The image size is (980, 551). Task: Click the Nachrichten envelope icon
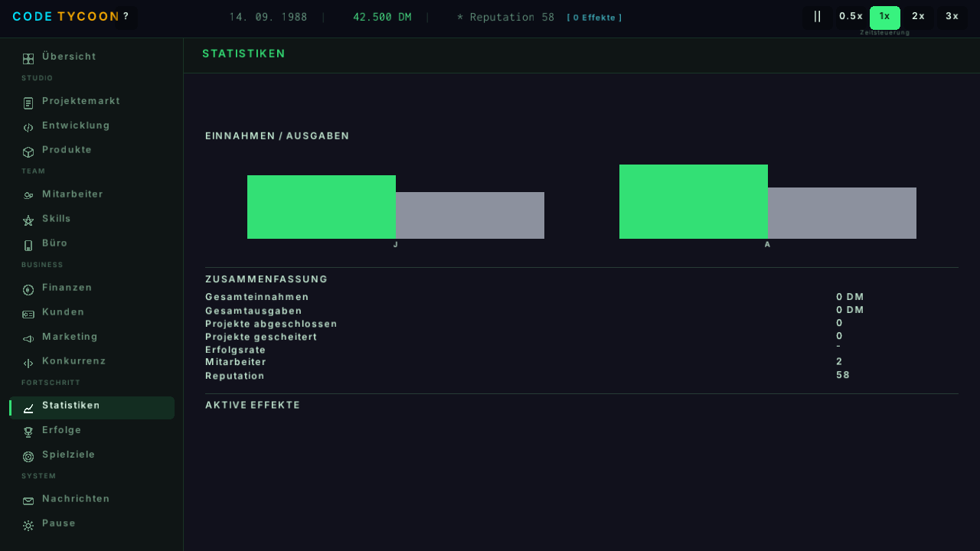tap(28, 501)
